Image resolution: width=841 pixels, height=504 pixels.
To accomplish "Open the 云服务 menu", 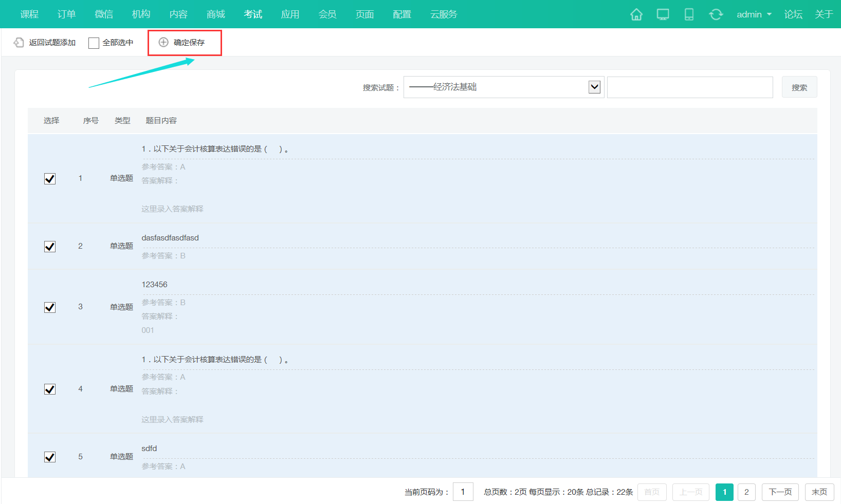I will tap(444, 14).
